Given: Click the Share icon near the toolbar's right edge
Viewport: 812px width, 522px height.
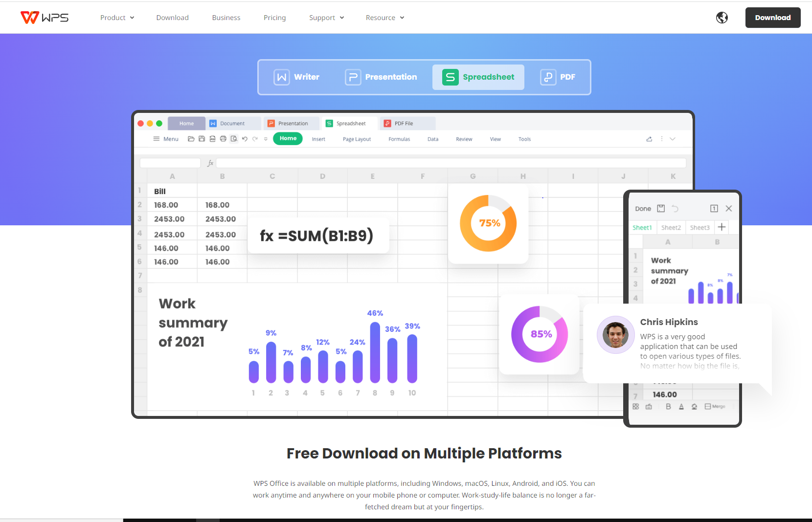Looking at the screenshot, I should pyautogui.click(x=649, y=139).
